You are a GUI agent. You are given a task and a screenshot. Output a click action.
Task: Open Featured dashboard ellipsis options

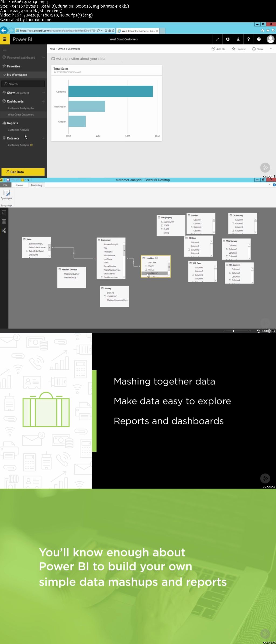(43, 57)
